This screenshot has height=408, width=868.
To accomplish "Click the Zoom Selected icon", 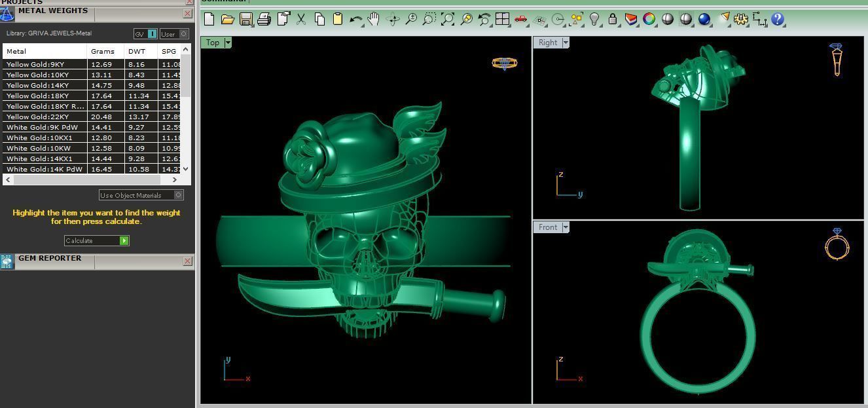I will (466, 19).
